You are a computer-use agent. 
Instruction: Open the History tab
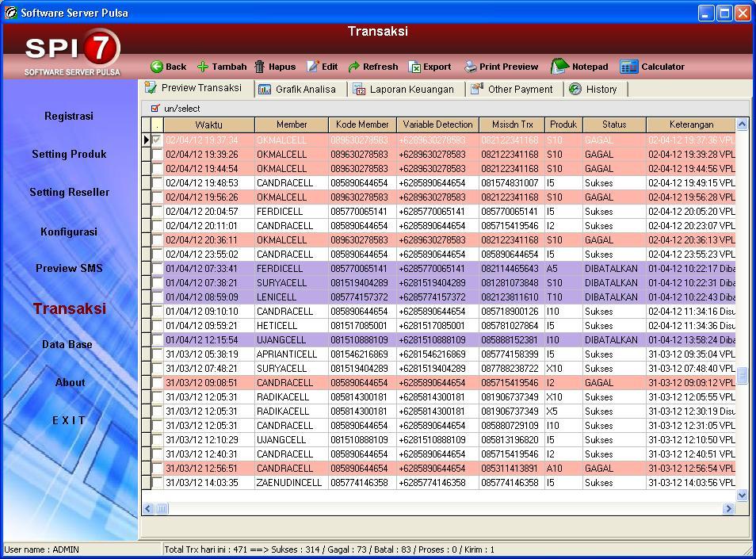(597, 90)
